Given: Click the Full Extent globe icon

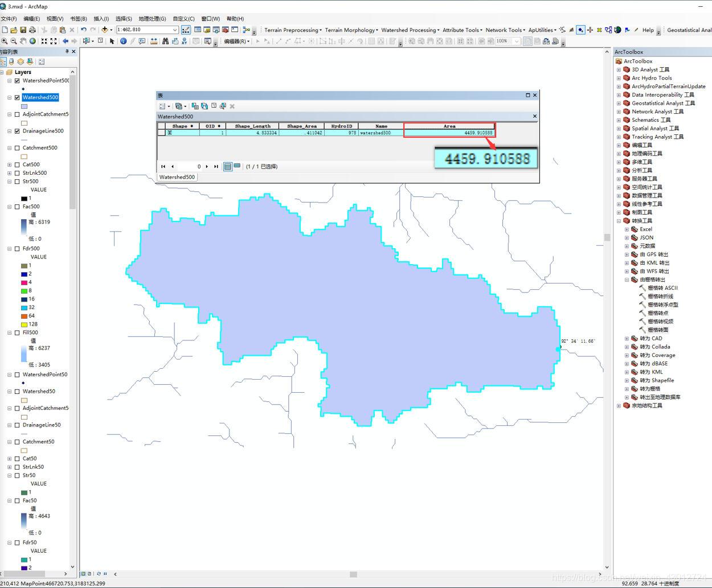Looking at the screenshot, I should pyautogui.click(x=32, y=41).
